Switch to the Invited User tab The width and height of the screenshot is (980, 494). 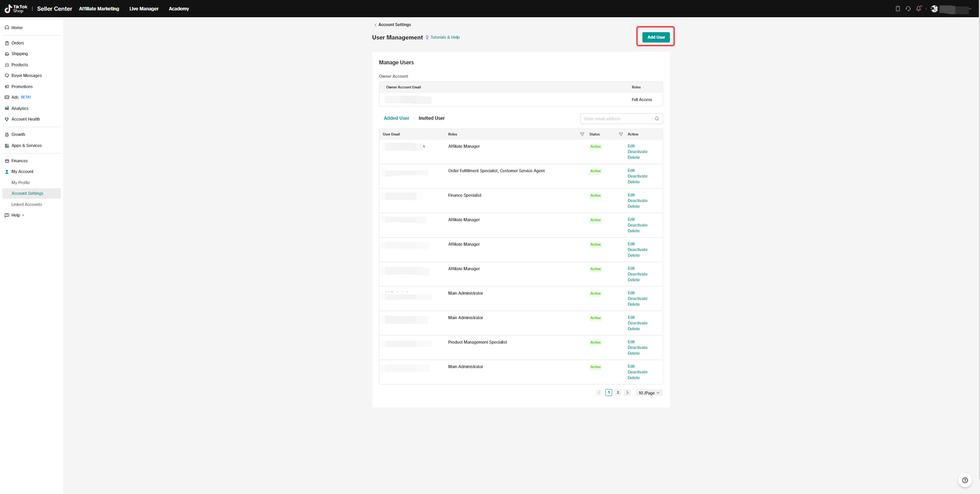[x=432, y=118]
